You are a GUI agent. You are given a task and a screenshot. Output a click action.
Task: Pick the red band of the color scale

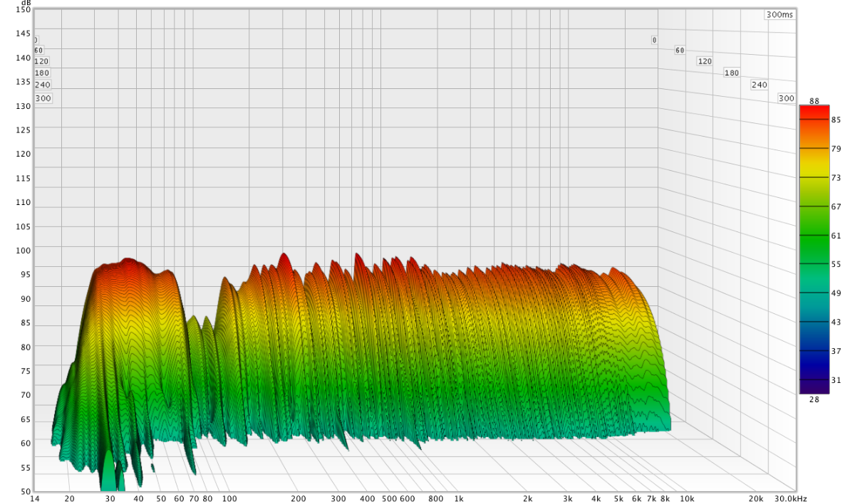pyautogui.click(x=814, y=112)
